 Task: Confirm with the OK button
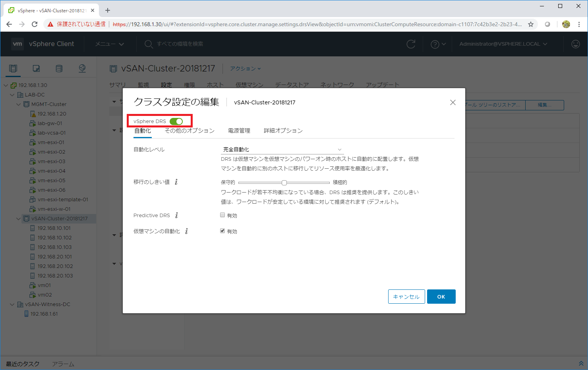coord(441,297)
